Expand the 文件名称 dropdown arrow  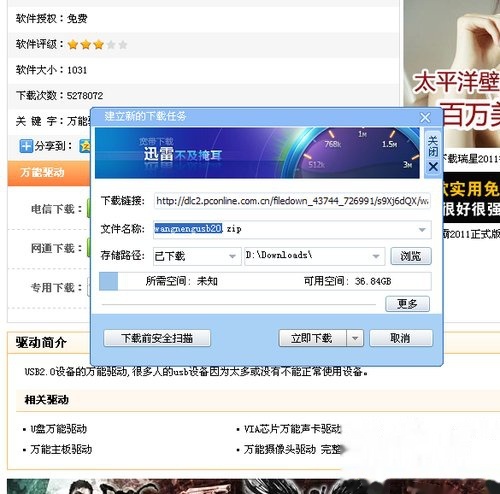coord(422,230)
